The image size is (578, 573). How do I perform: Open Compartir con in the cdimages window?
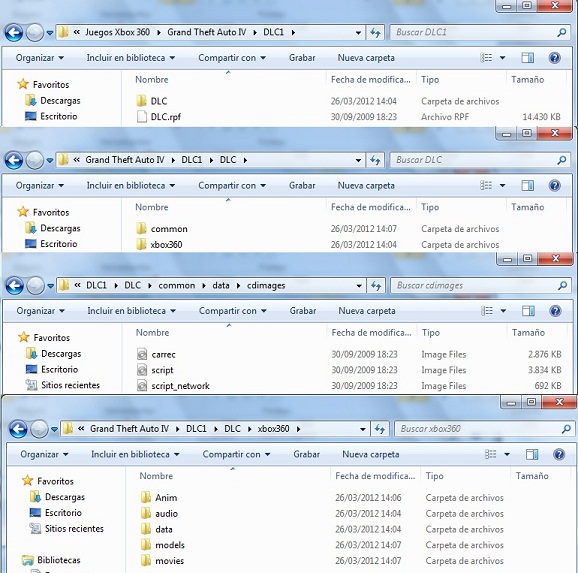[x=233, y=311]
